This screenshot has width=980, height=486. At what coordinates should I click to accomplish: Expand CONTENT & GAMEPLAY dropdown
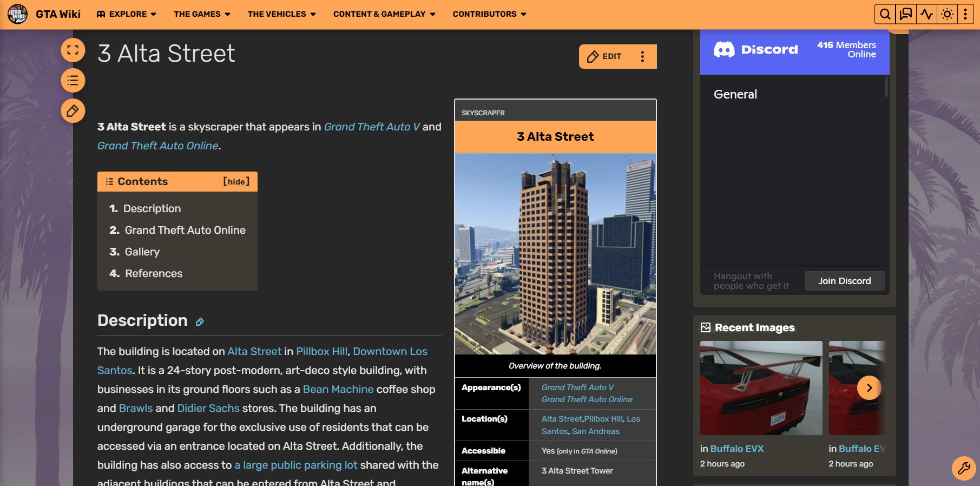point(384,14)
